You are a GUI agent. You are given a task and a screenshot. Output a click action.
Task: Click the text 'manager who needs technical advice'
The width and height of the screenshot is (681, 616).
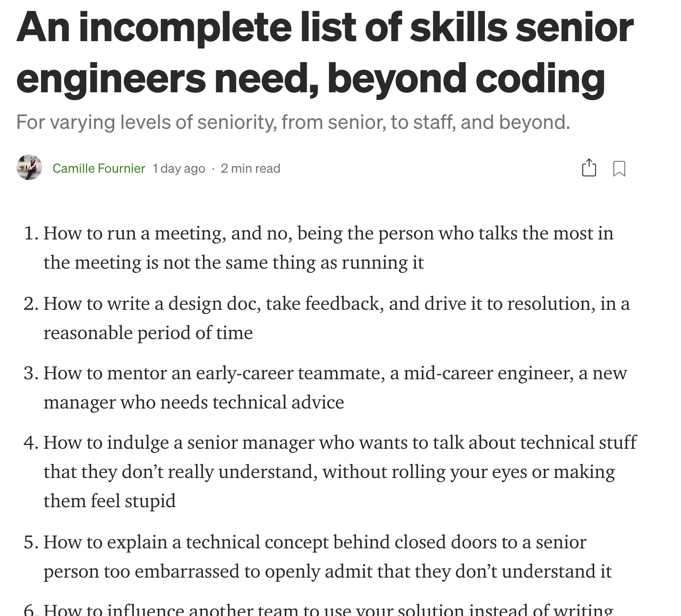click(194, 402)
